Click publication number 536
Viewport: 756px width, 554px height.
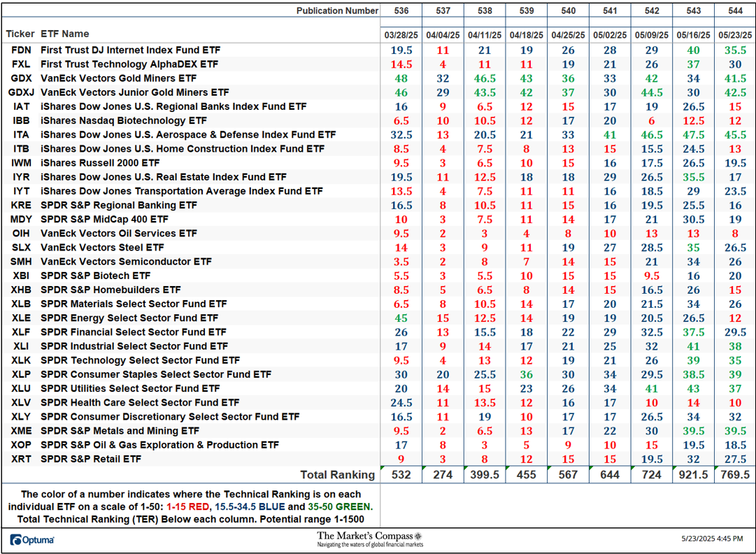[x=400, y=10]
